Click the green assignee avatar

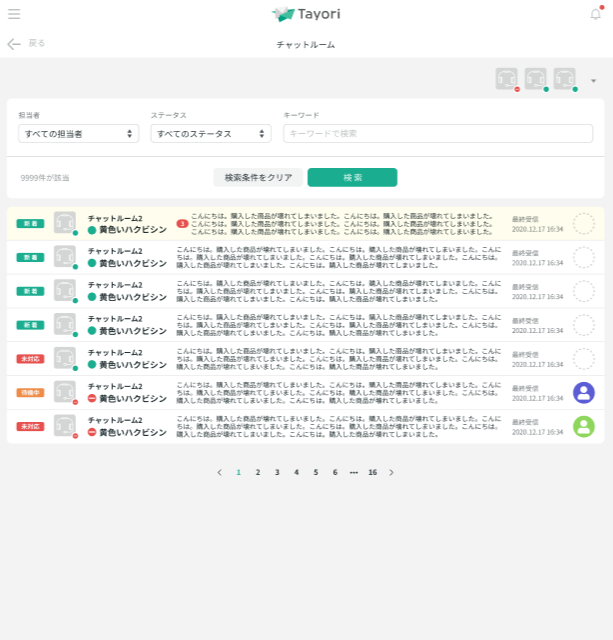584,427
